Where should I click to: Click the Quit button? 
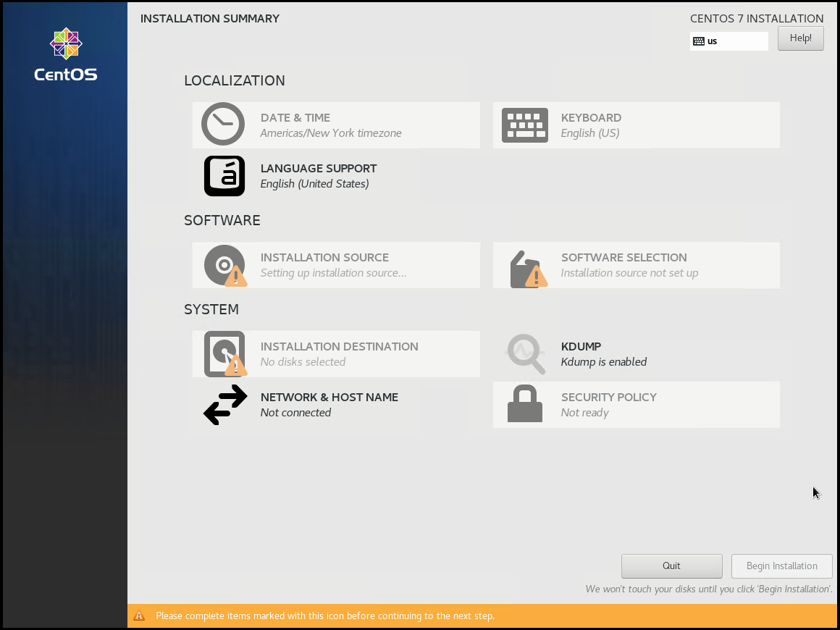pyautogui.click(x=671, y=566)
